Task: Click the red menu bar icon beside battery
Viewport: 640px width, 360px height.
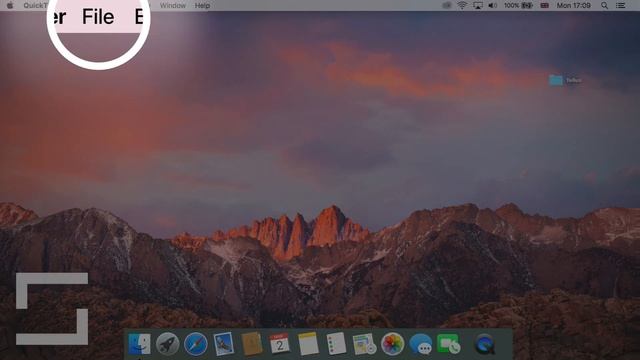Action: point(544,5)
